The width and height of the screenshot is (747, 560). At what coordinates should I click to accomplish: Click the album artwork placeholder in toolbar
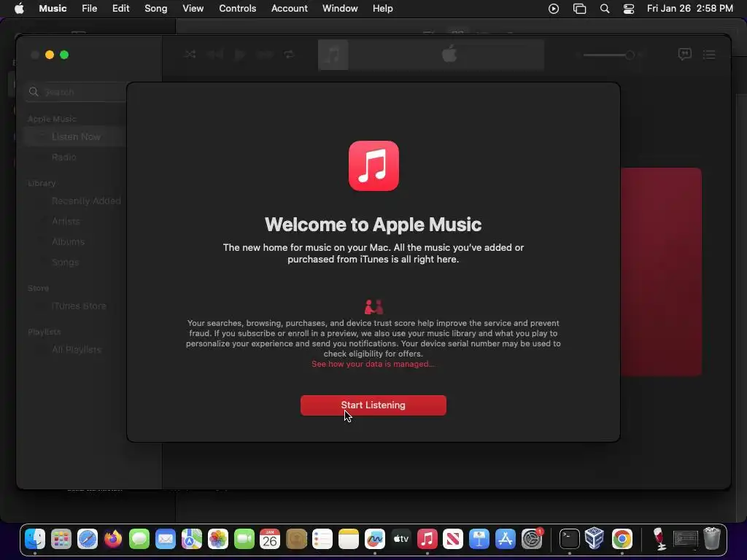click(x=333, y=55)
